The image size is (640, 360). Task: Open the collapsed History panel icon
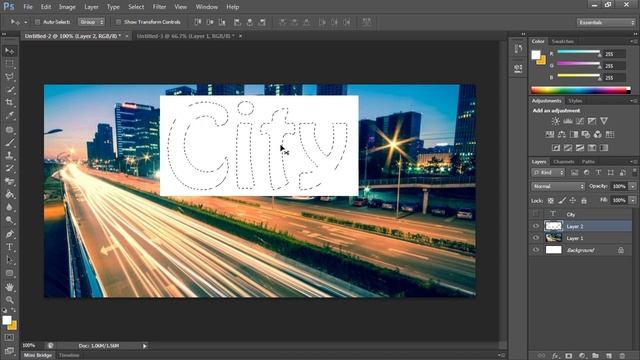point(518,49)
